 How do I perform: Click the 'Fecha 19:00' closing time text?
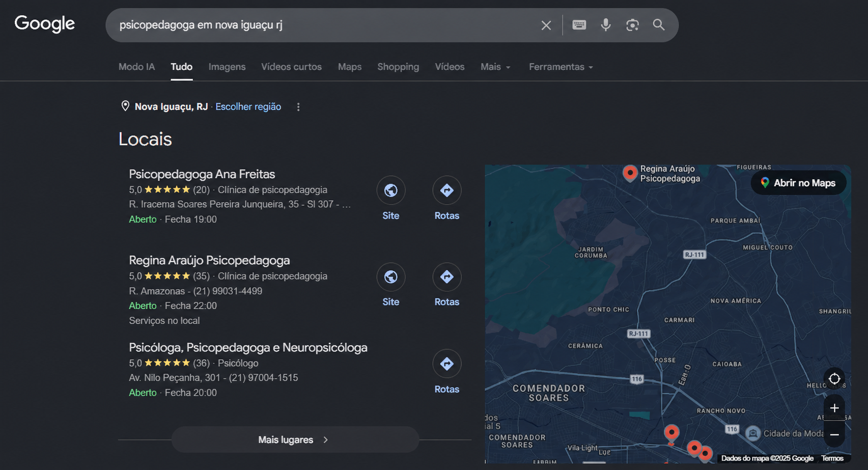[x=191, y=219]
